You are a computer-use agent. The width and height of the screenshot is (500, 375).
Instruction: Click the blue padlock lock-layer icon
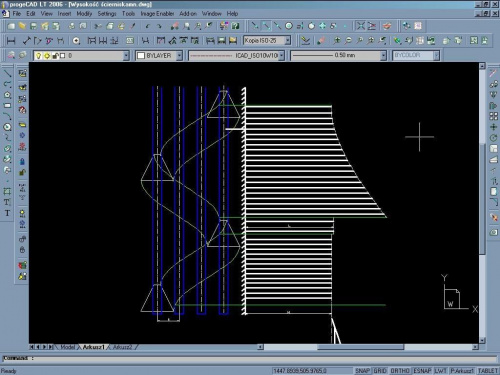point(22,162)
